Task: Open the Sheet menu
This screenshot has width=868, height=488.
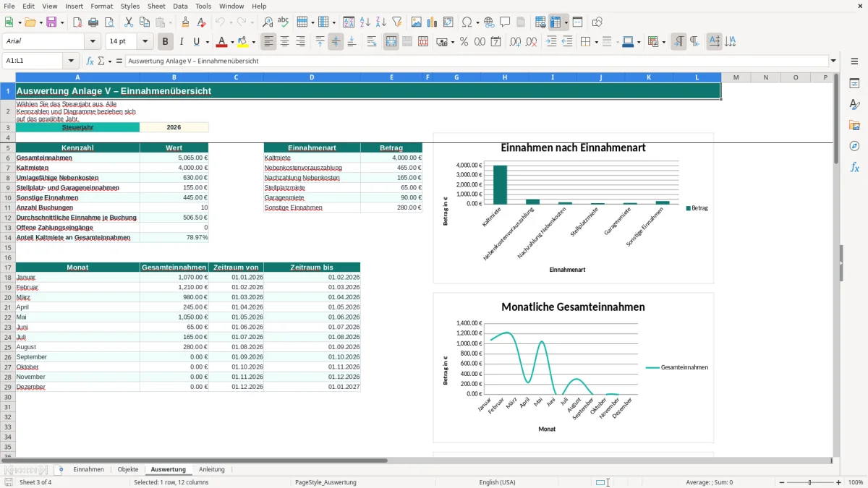Action: [x=156, y=6]
